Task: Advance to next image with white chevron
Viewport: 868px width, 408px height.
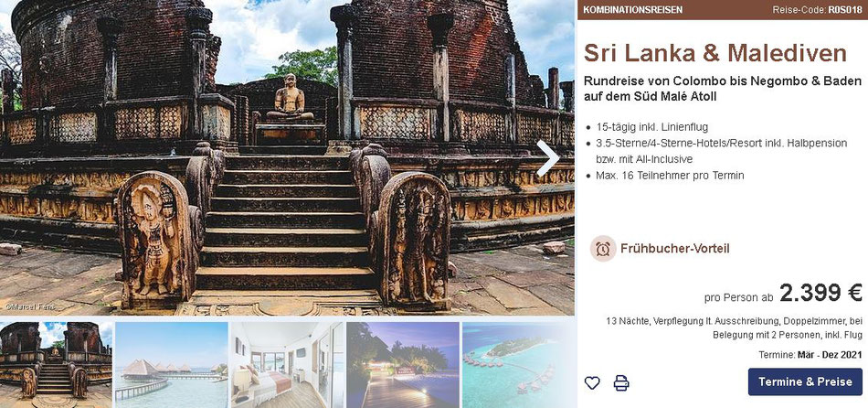Action: (x=547, y=158)
